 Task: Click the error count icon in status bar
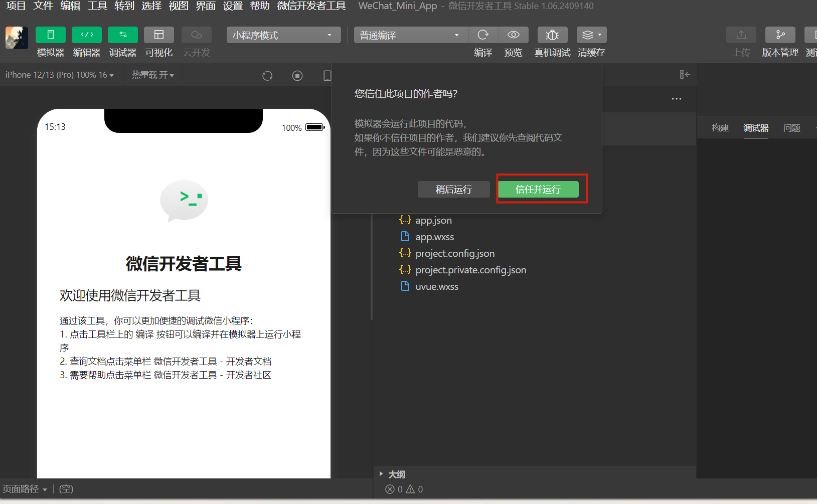click(x=390, y=489)
